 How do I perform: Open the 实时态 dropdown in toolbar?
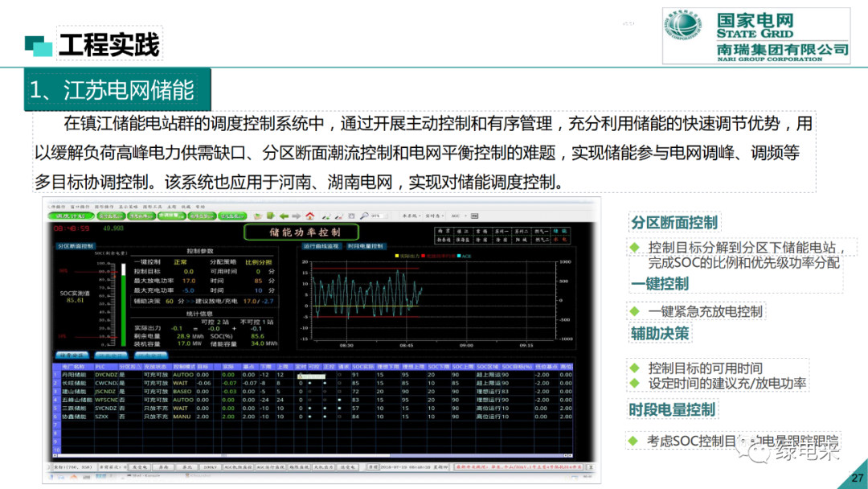[435, 216]
